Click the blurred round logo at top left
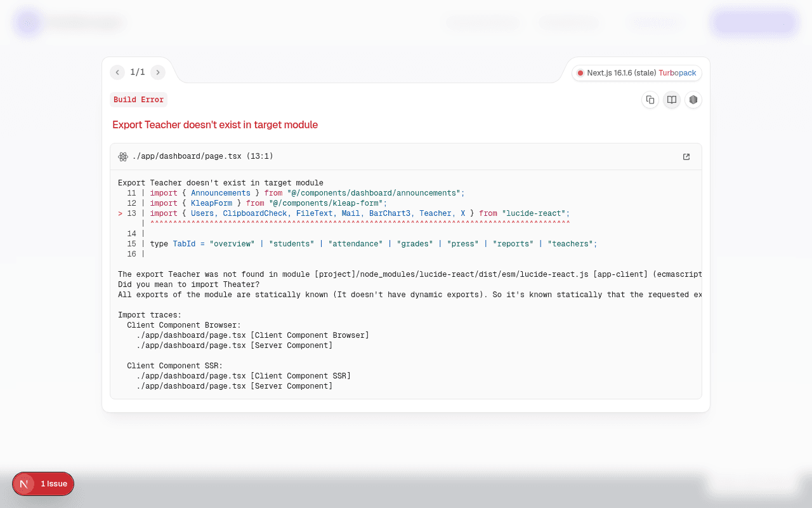The height and width of the screenshot is (508, 812). click(28, 23)
